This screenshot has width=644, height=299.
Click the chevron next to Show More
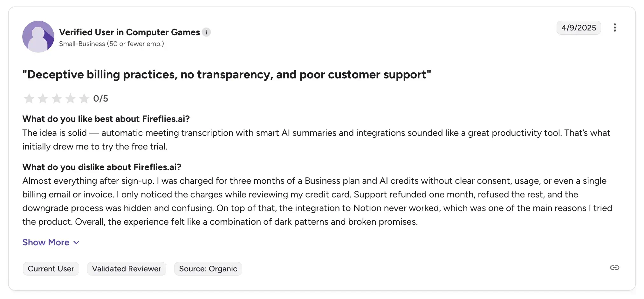tap(76, 243)
